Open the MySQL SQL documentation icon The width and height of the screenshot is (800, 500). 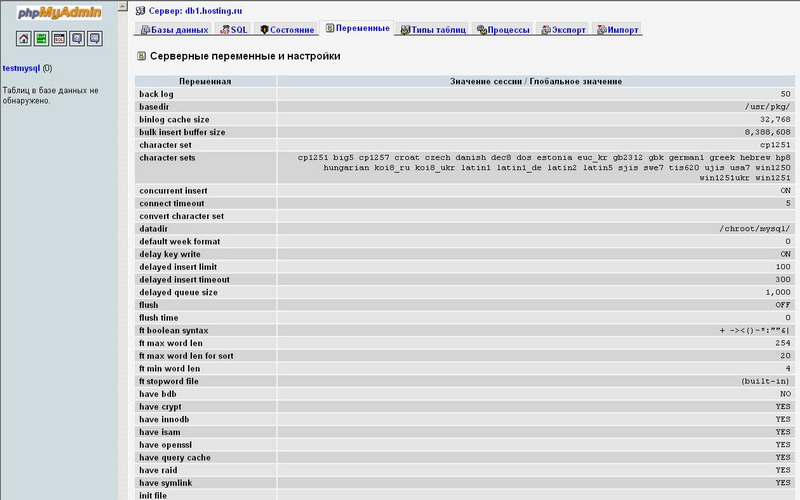click(95, 39)
